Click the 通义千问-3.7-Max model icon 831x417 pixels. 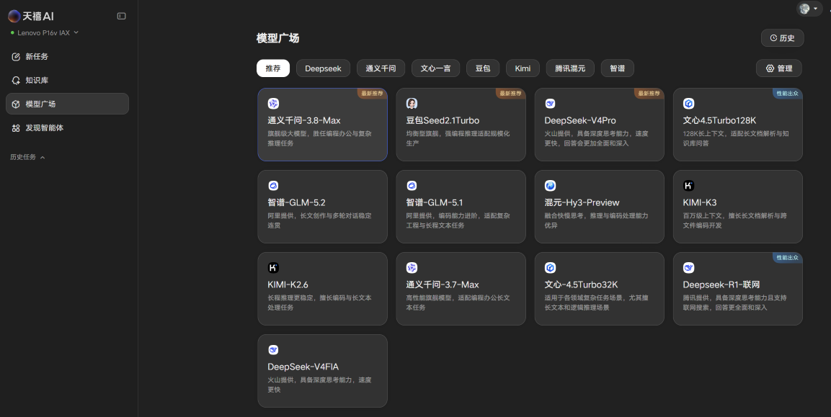point(412,268)
